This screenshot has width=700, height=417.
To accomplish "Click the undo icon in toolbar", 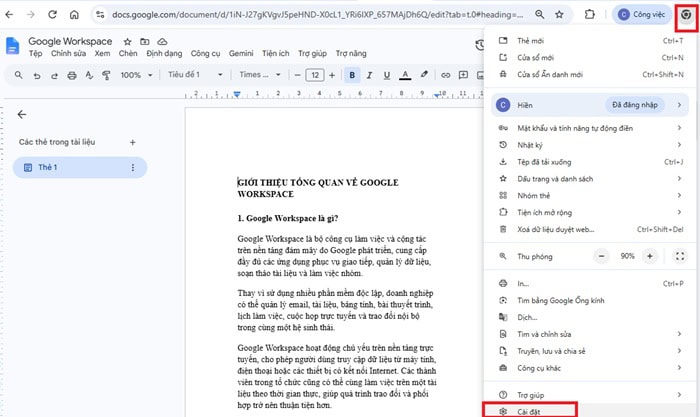I will pos(37,75).
